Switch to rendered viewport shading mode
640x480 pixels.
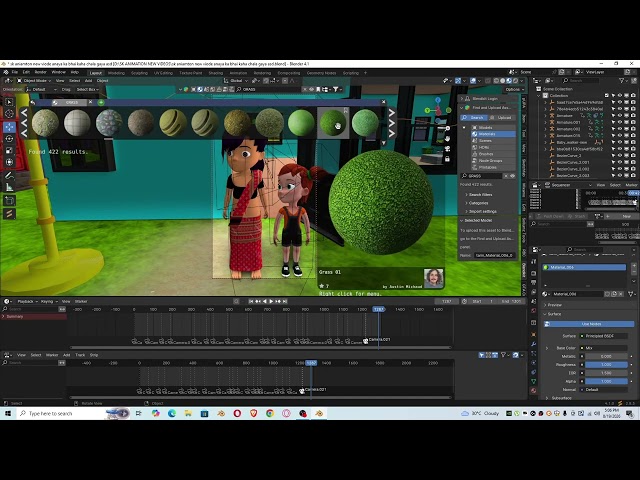coord(516,81)
